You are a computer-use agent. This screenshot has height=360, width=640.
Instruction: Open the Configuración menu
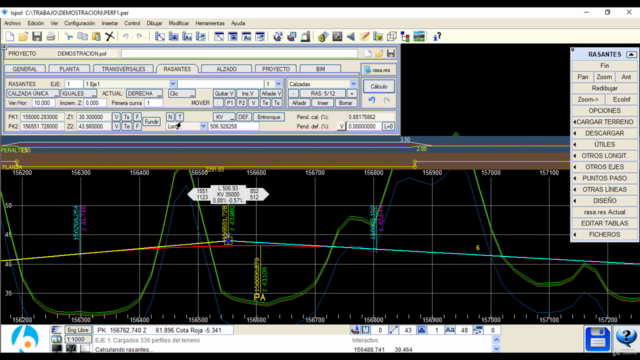coord(80,23)
